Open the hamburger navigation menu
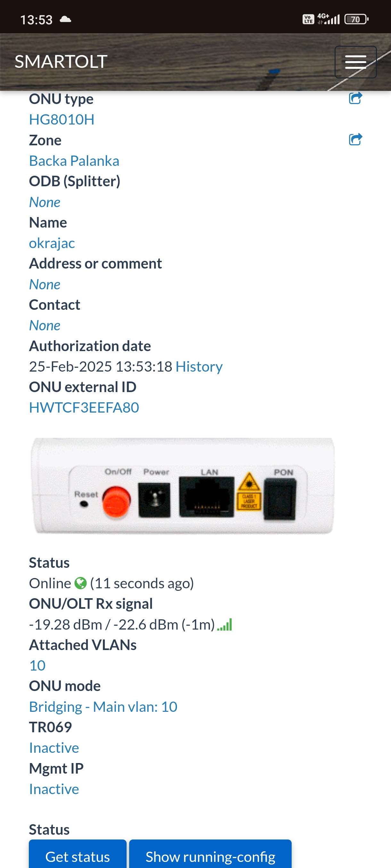The width and height of the screenshot is (391, 868). pyautogui.click(x=355, y=62)
